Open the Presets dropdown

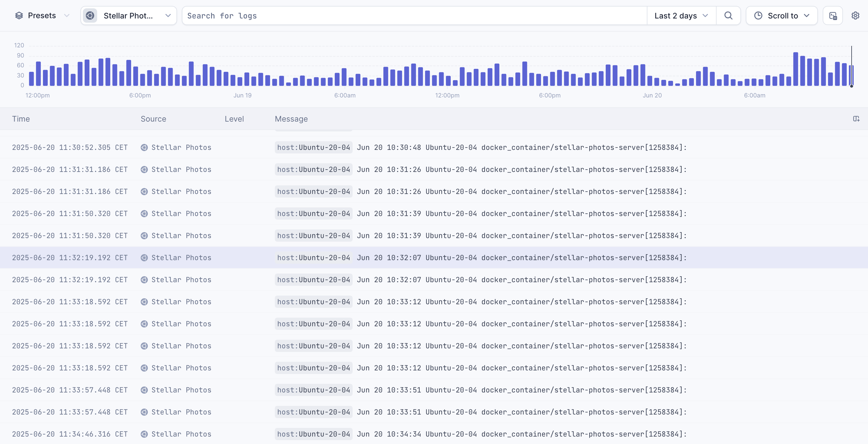click(42, 15)
